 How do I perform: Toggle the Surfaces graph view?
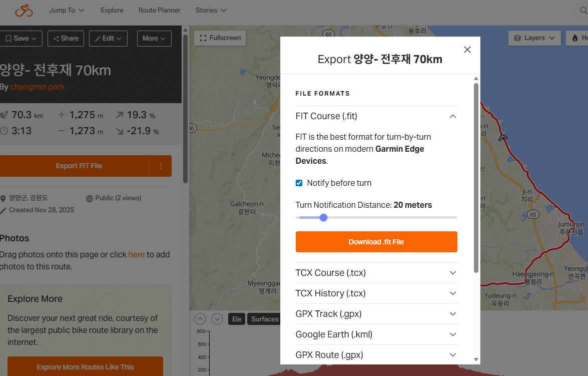coord(264,319)
